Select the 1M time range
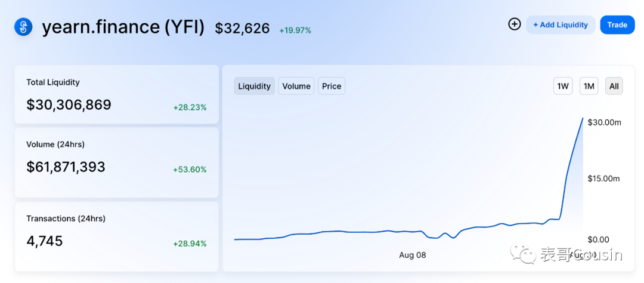The image size is (644, 283). 589,86
